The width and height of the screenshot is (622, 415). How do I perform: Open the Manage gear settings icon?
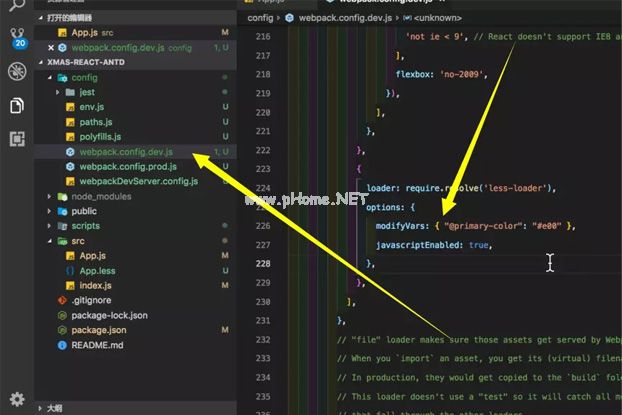[16, 399]
